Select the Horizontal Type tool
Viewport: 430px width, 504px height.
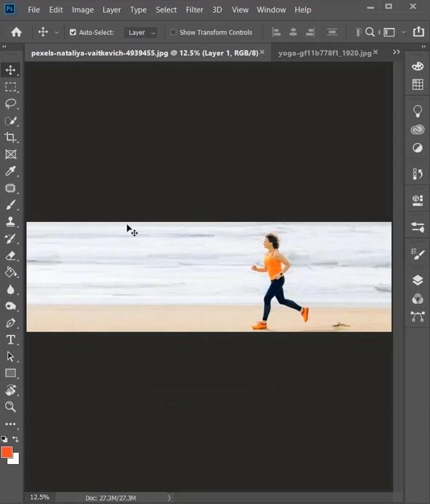pos(10,339)
